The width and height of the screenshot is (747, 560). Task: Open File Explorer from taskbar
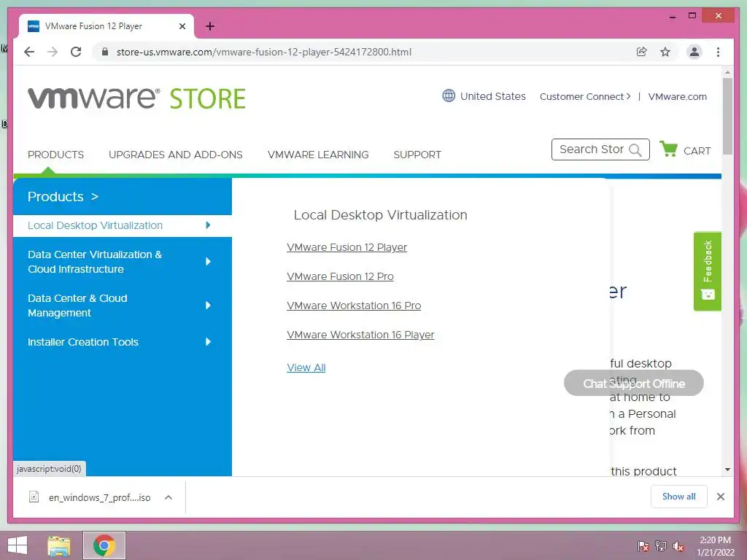pos(59,545)
